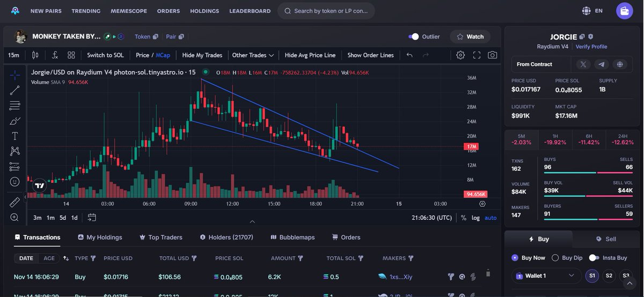The image size is (644, 297).
Task: Copy the JORGIE token name
Action: (x=582, y=37)
